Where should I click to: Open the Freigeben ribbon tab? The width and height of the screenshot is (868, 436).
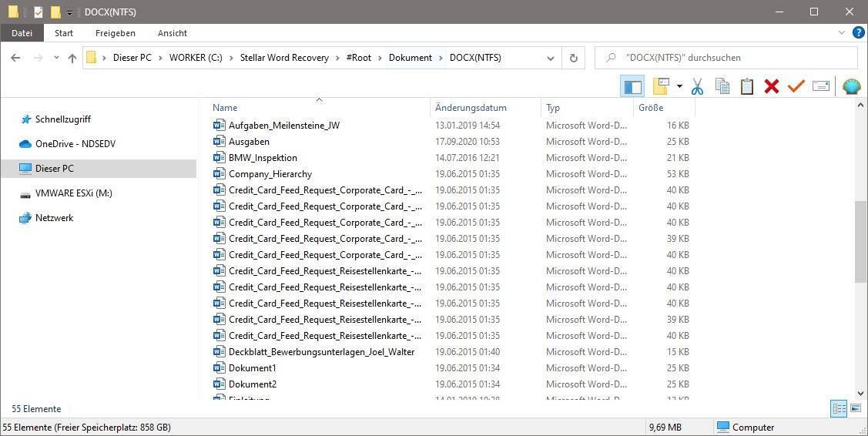116,33
